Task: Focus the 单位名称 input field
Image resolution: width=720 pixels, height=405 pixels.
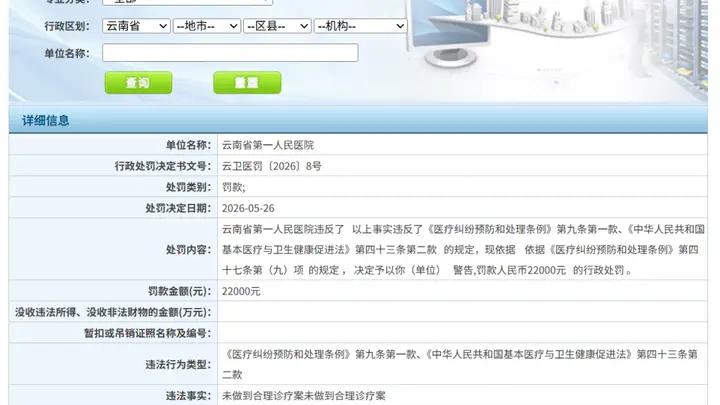Action: (x=230, y=53)
